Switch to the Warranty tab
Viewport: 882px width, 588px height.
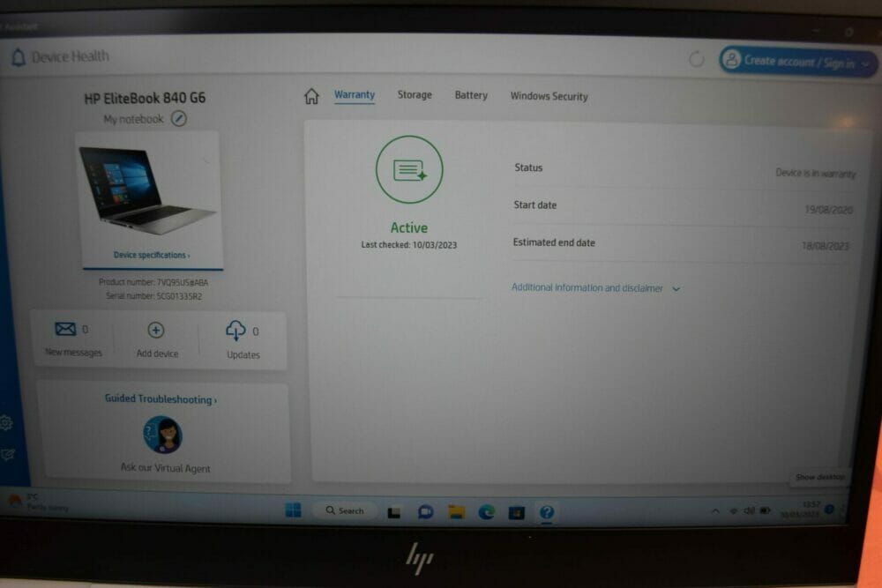pyautogui.click(x=355, y=95)
